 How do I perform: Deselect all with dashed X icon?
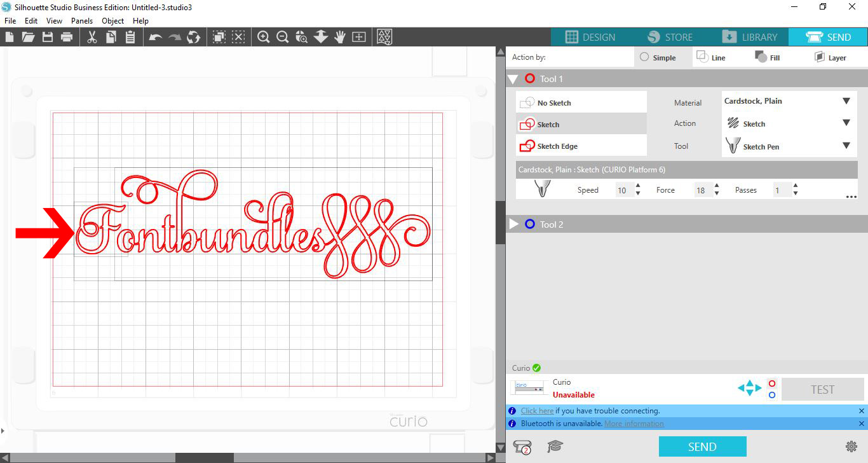click(x=238, y=37)
